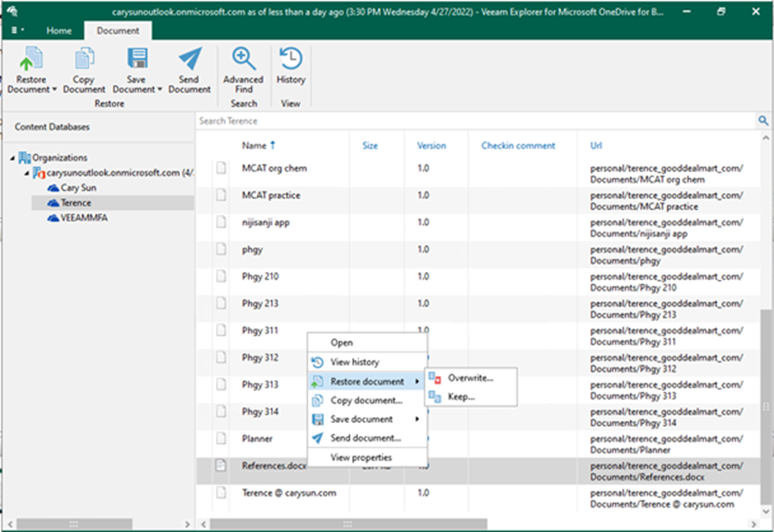This screenshot has height=532, width=774.
Task: Click file icon of MCAT practice row
Action: [221, 195]
